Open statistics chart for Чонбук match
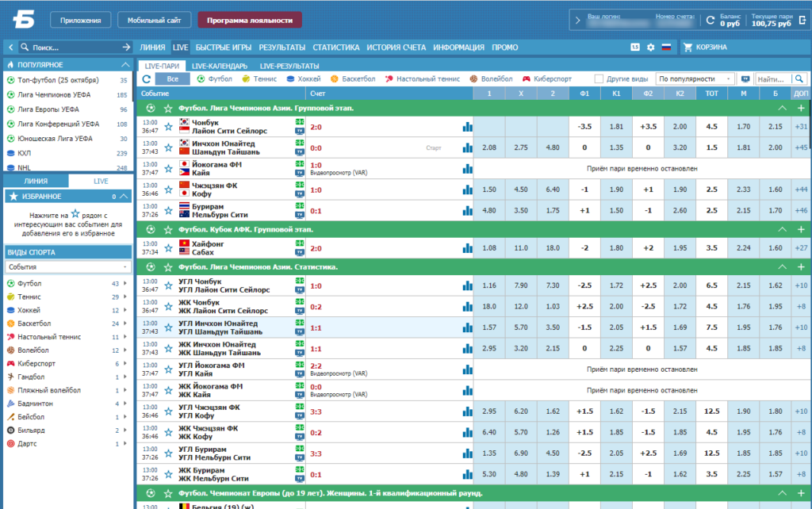This screenshot has width=812, height=509. (467, 127)
